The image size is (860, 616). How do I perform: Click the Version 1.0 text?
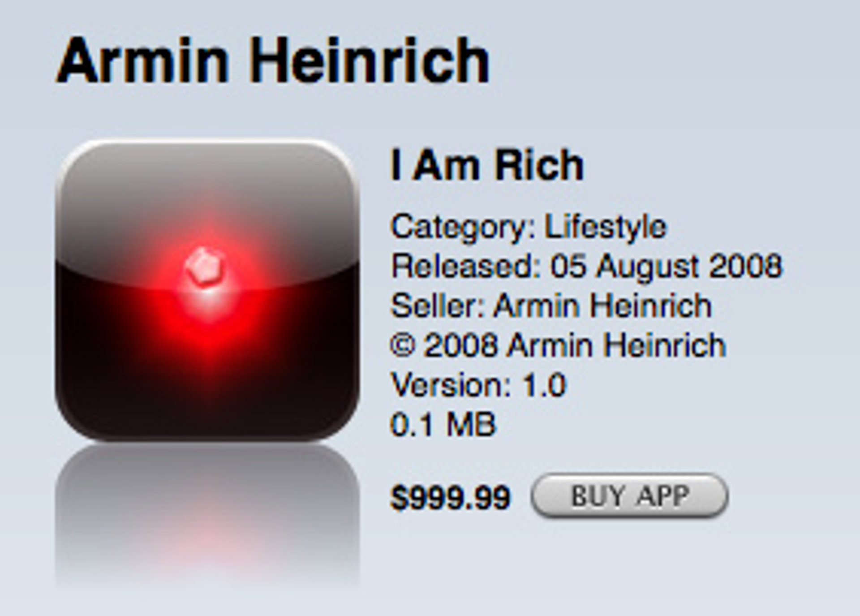[x=479, y=384]
